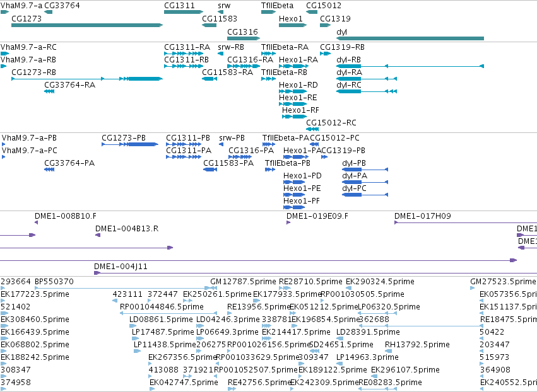537x392 pixels.
Task: Select the CG1273-PB protein label
Action: click(x=124, y=138)
